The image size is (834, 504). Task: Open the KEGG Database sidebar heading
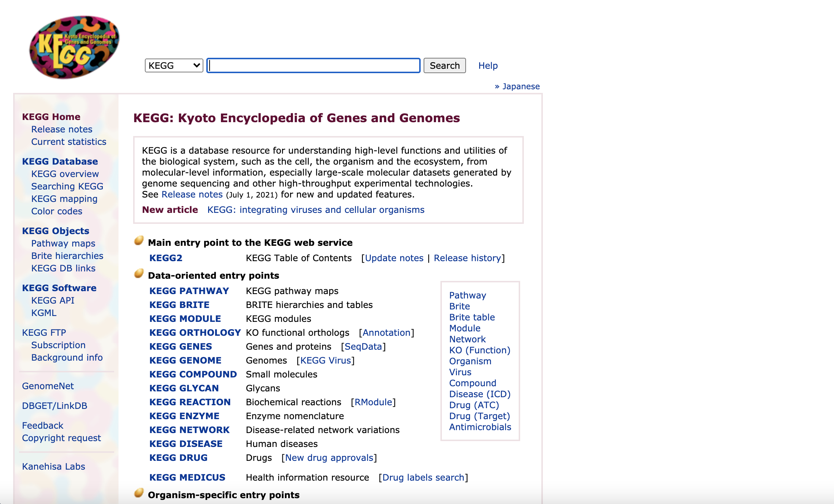(x=60, y=161)
